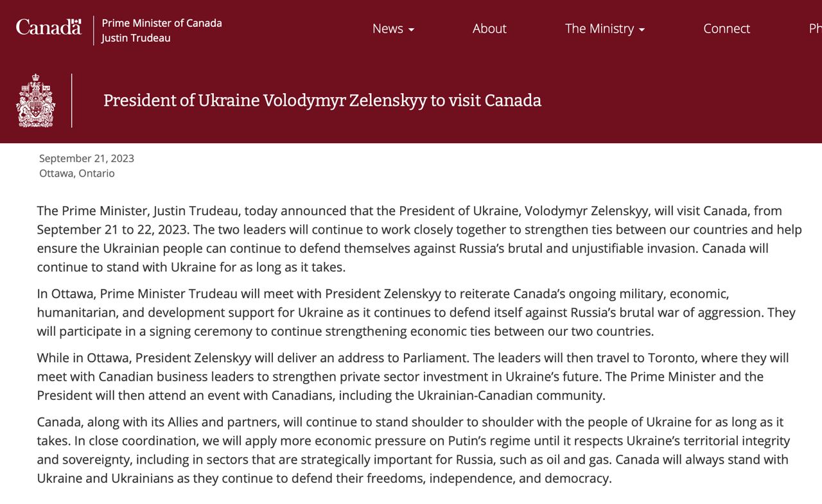Click the Prime Minister of Canada link
The image size is (822, 504).
point(162,23)
